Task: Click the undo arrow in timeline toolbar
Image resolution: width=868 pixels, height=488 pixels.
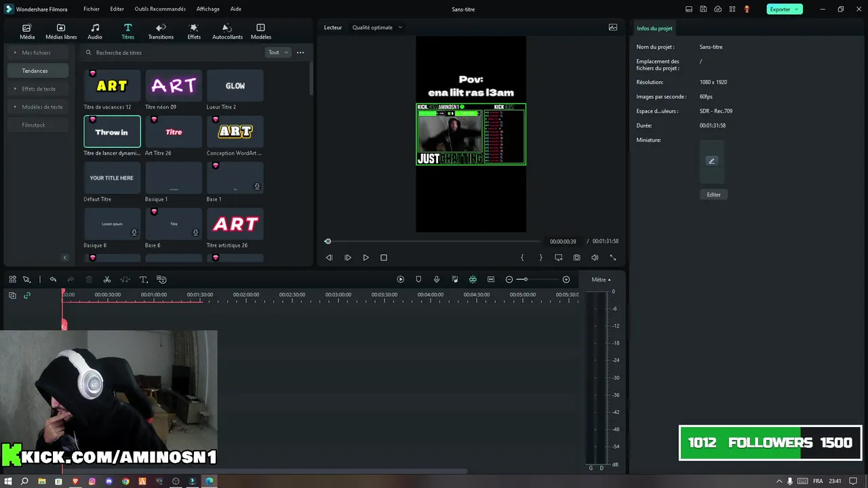Action: (x=53, y=279)
